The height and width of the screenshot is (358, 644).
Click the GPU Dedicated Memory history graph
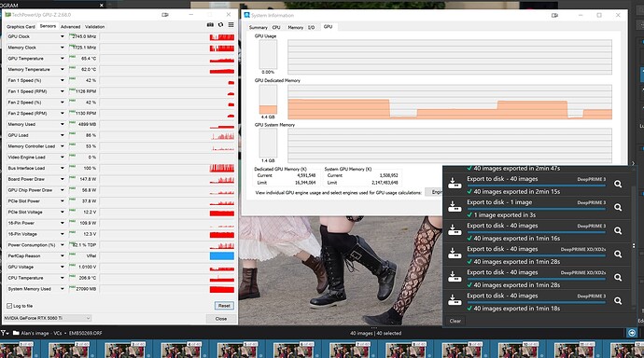[450, 103]
